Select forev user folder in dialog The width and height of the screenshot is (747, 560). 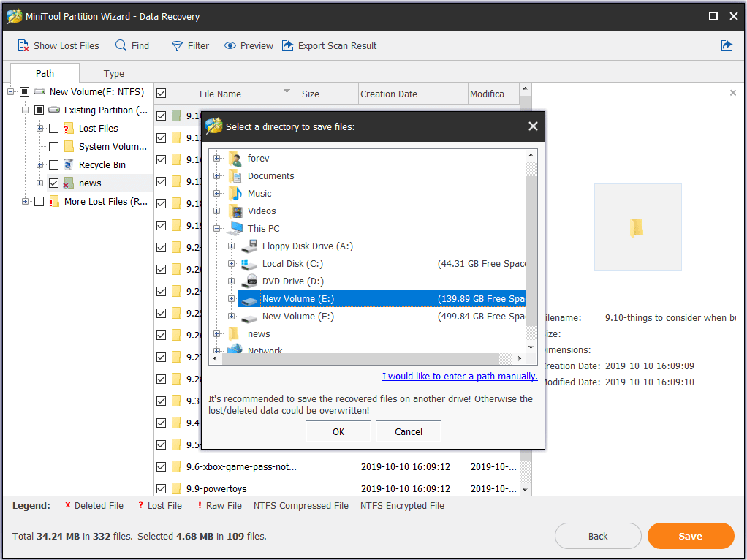point(249,158)
